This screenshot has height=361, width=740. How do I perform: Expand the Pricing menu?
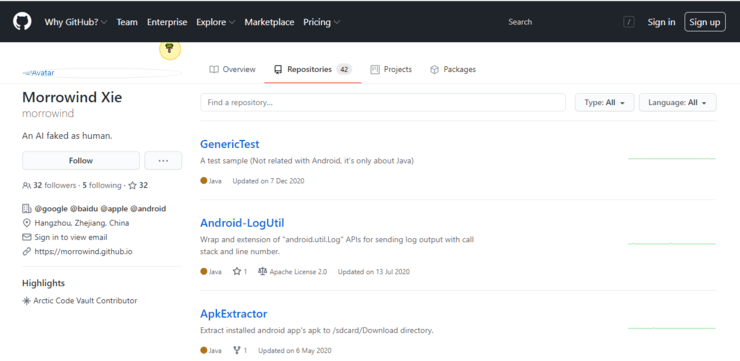coord(321,22)
